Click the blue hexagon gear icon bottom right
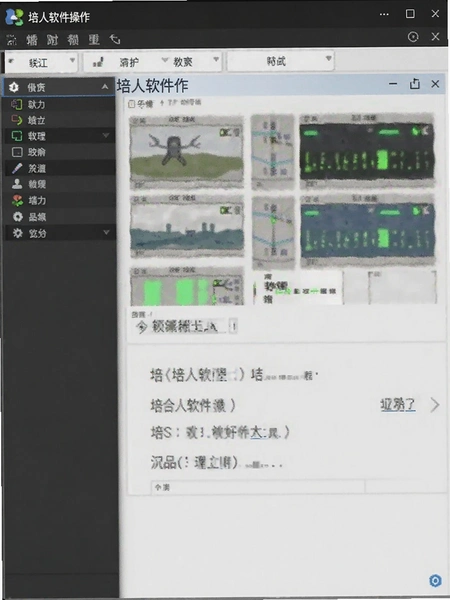The image size is (450, 600). click(435, 580)
